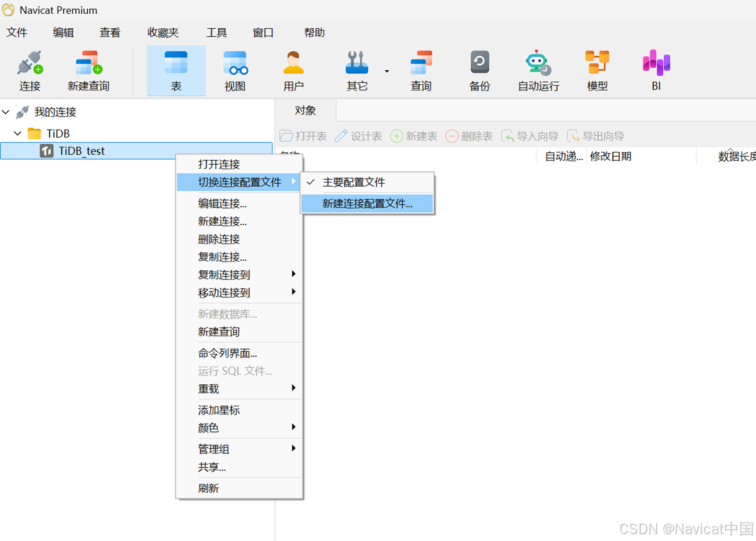Open the dropdown arrow next to 其它

click(x=387, y=71)
